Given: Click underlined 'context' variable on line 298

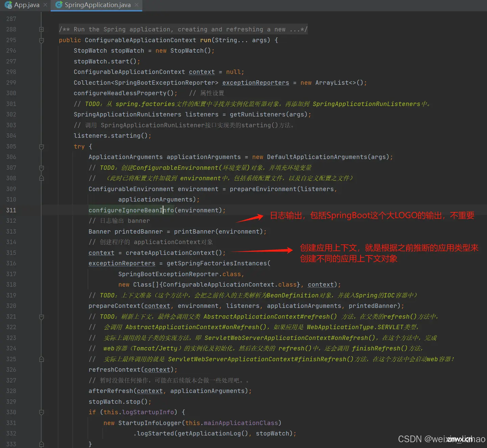Looking at the screenshot, I should 202,72.
